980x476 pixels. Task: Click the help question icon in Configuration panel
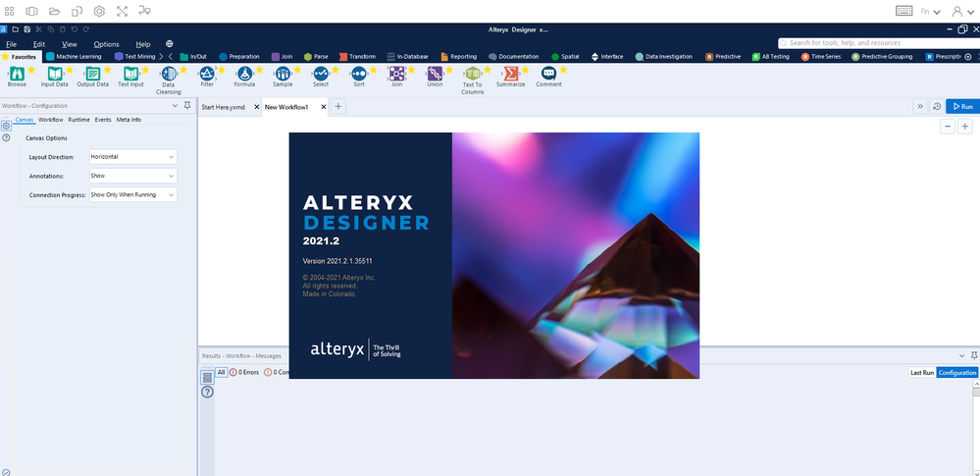6,137
